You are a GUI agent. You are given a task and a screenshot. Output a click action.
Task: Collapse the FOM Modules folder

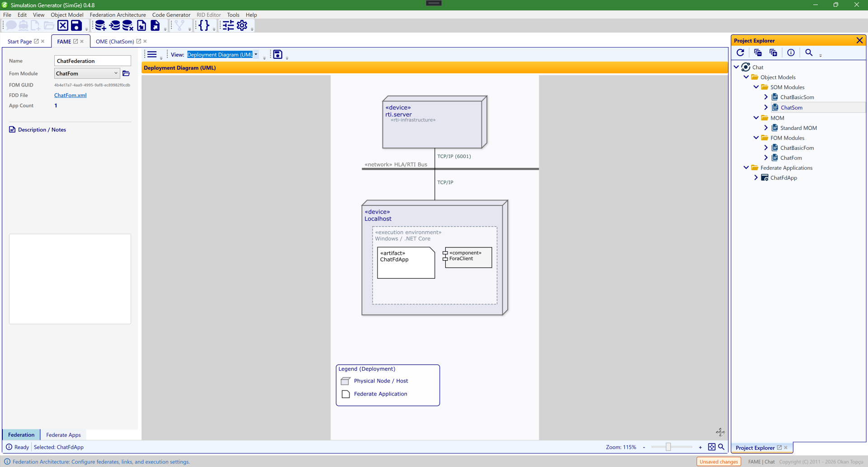tap(756, 138)
